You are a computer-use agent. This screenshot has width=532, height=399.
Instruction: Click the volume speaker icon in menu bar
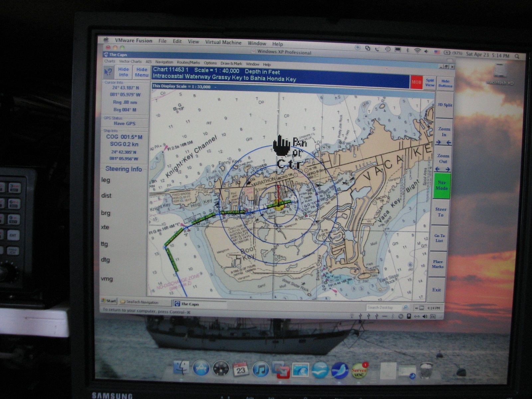426,51
